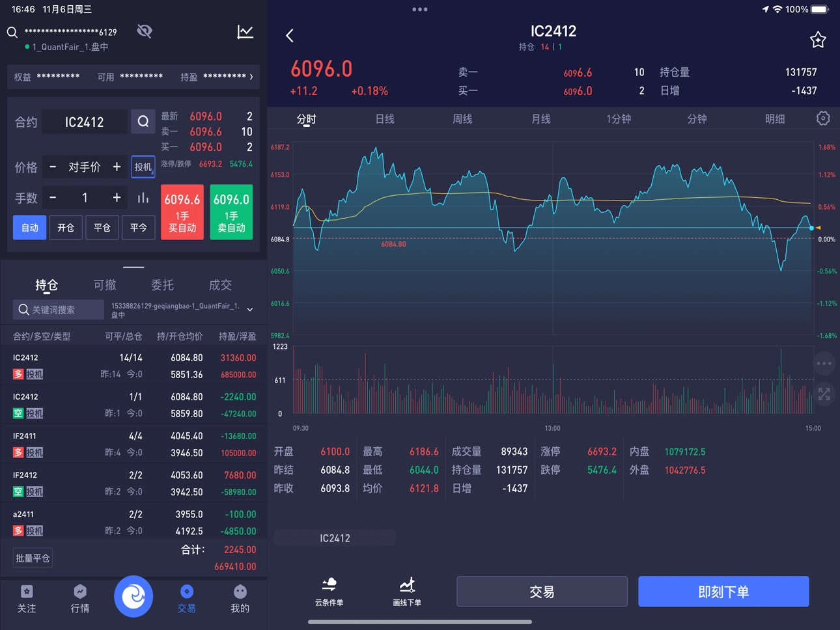The height and width of the screenshot is (630, 840).
Task: Click the IC2412 chip below quote data
Action: click(x=335, y=538)
